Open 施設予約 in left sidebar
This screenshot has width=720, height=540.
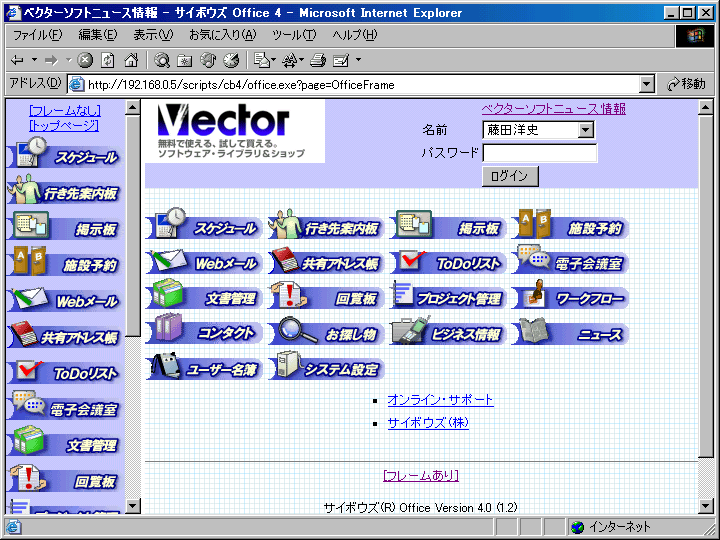(64, 262)
